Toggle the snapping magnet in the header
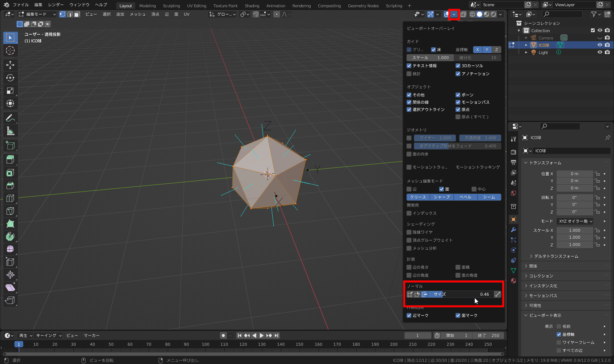614x364 pixels. point(255,14)
